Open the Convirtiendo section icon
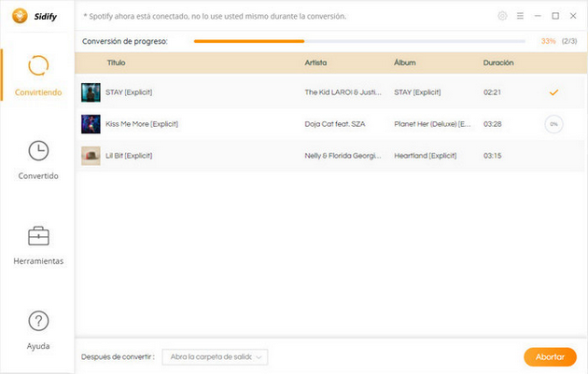588x374 pixels. [38, 65]
